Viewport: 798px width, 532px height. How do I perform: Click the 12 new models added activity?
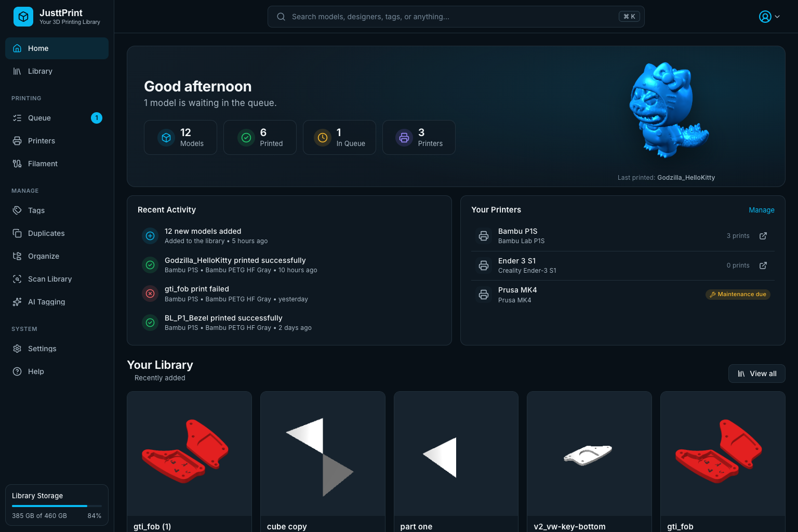289,236
